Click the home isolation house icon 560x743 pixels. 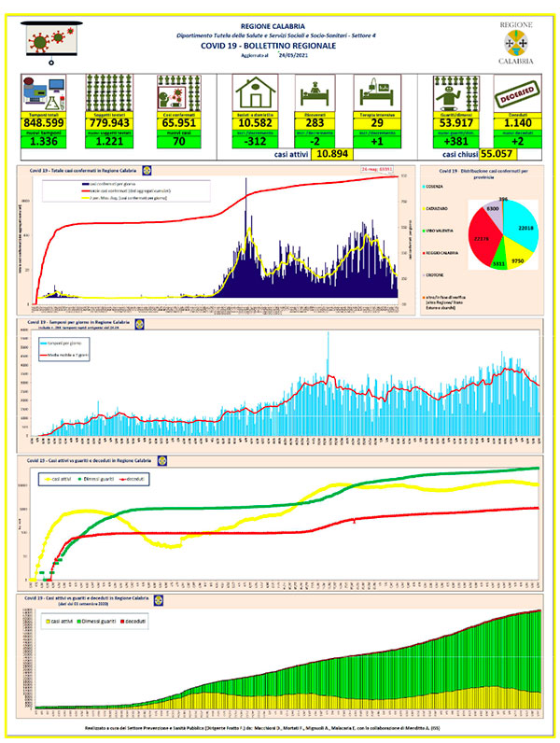tap(255, 92)
